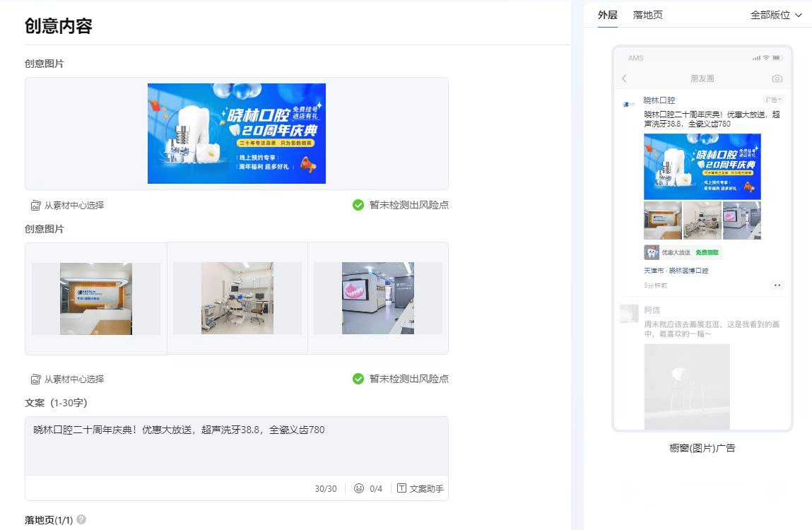812x530 pixels.
Task: Select the 20周年庆典 banner creative image
Action: 237,134
